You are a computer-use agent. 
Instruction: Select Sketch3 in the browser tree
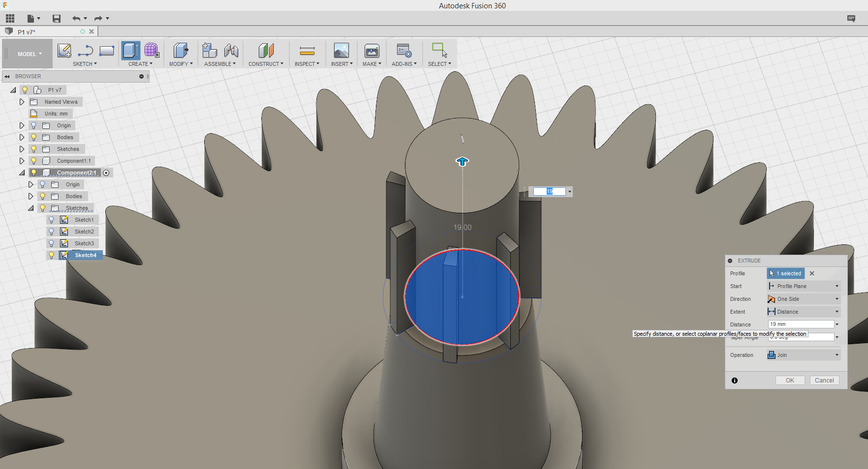click(x=84, y=243)
